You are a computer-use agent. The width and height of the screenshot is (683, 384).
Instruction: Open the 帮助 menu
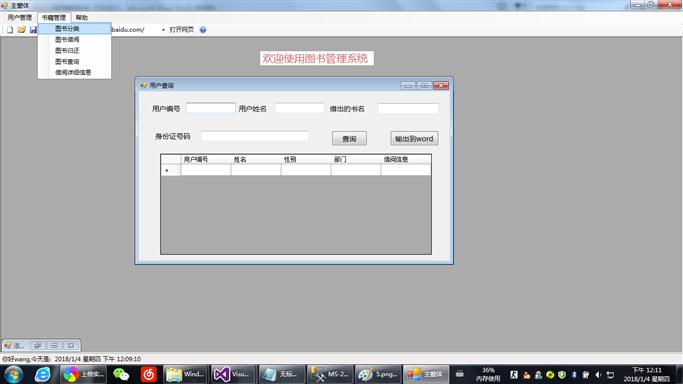81,17
